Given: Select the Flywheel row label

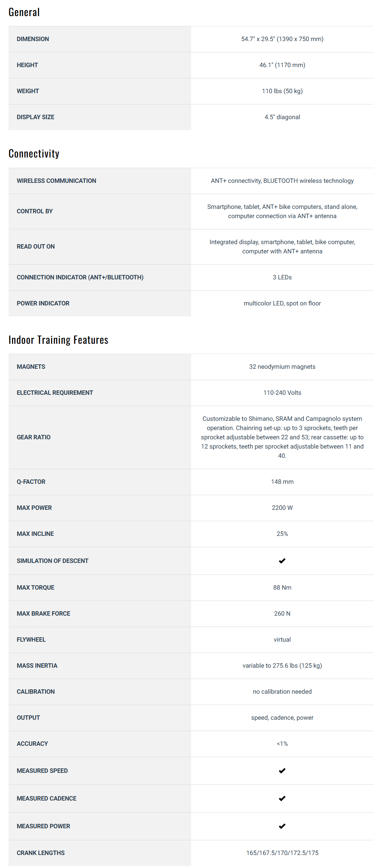Looking at the screenshot, I should click(31, 640).
